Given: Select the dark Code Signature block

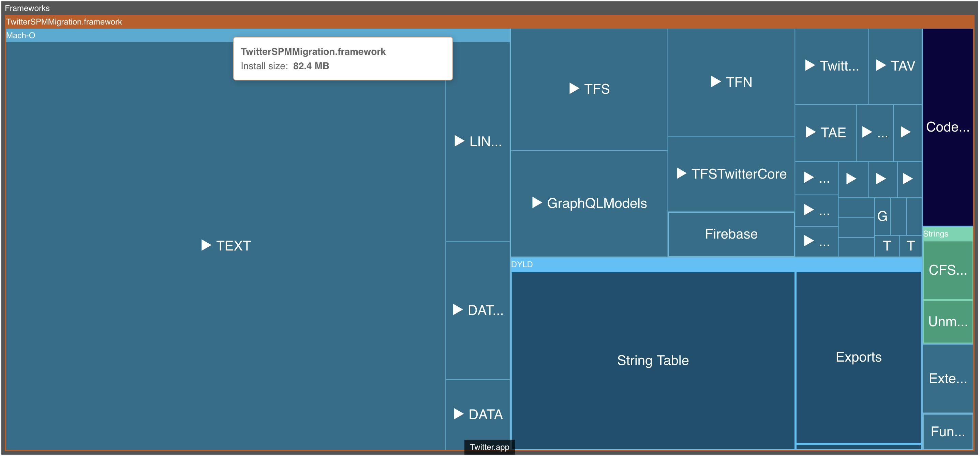Looking at the screenshot, I should tap(947, 127).
